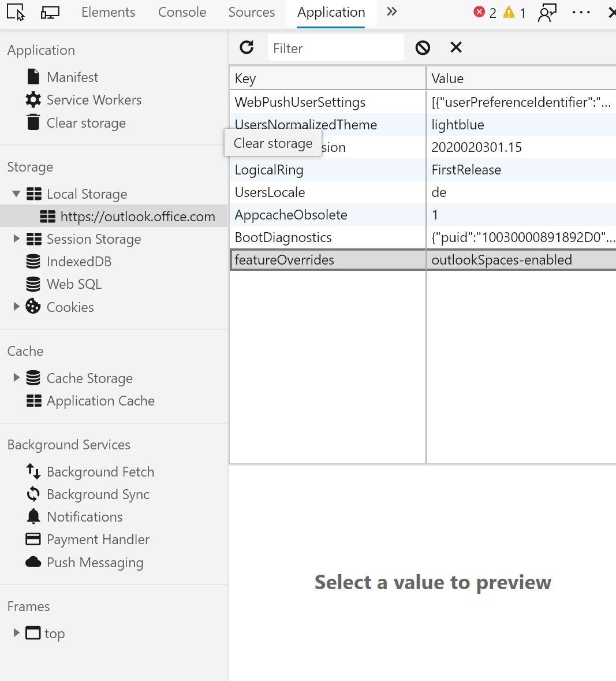Select the Service Workers panel
Screen dimensions: 616x681
pos(94,99)
